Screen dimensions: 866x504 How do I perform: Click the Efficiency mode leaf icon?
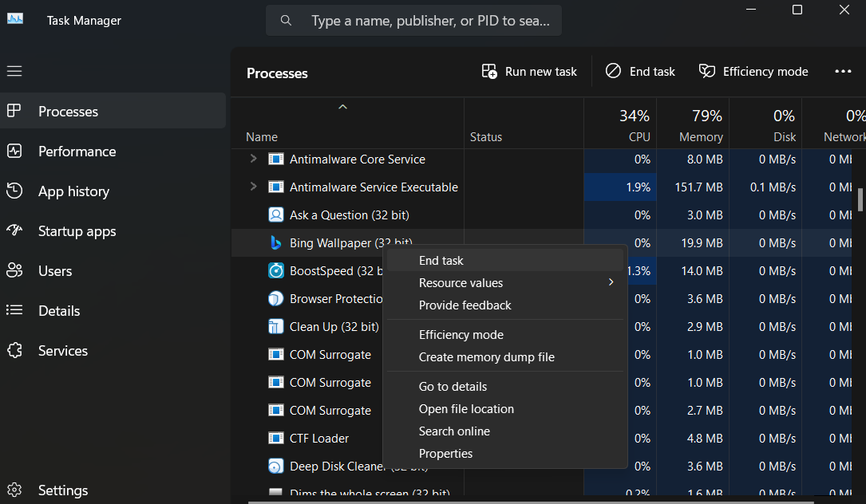pos(707,71)
